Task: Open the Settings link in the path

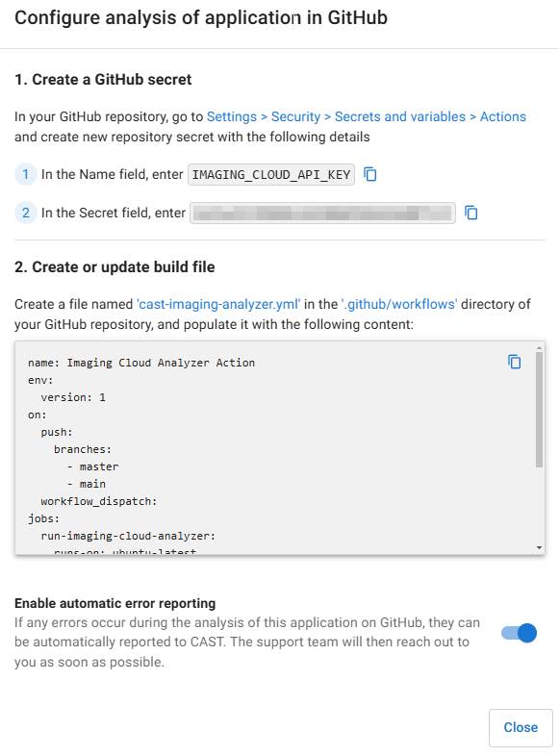Action: click(232, 116)
